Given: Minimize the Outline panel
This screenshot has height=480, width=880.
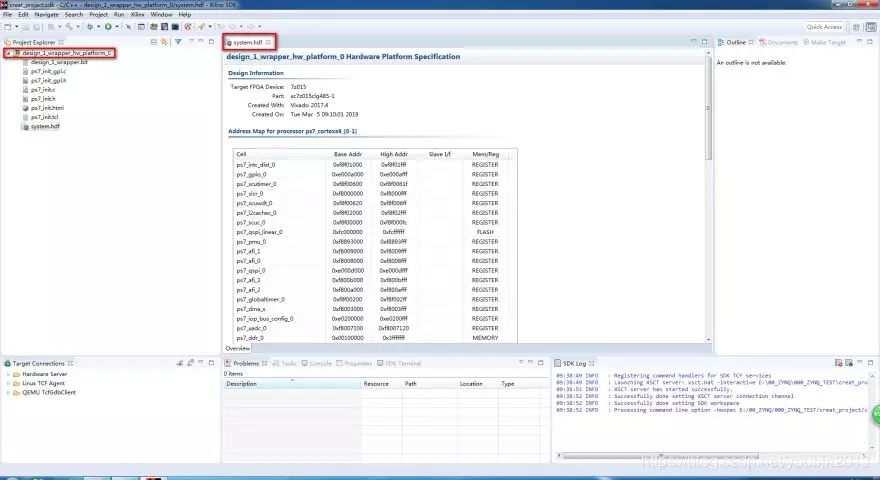Looking at the screenshot, I should [858, 42].
